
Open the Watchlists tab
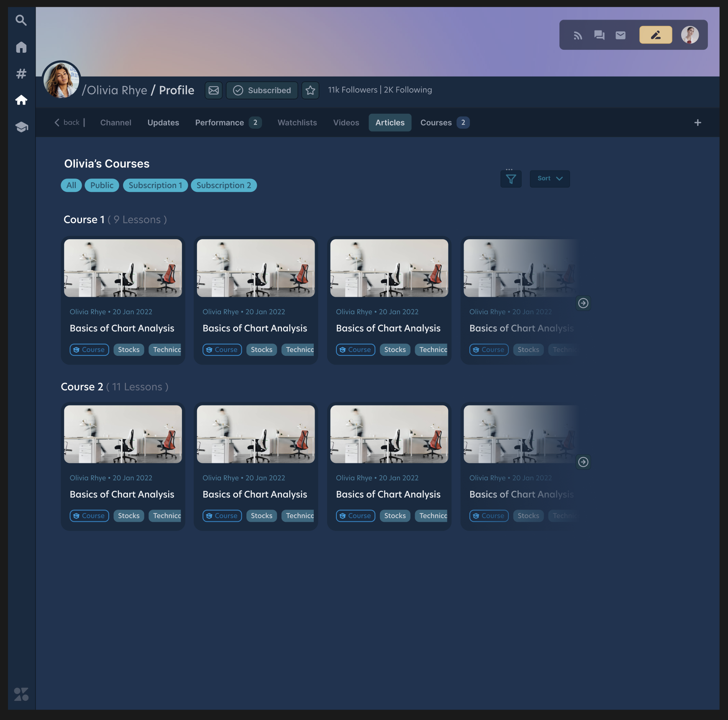pyautogui.click(x=297, y=123)
